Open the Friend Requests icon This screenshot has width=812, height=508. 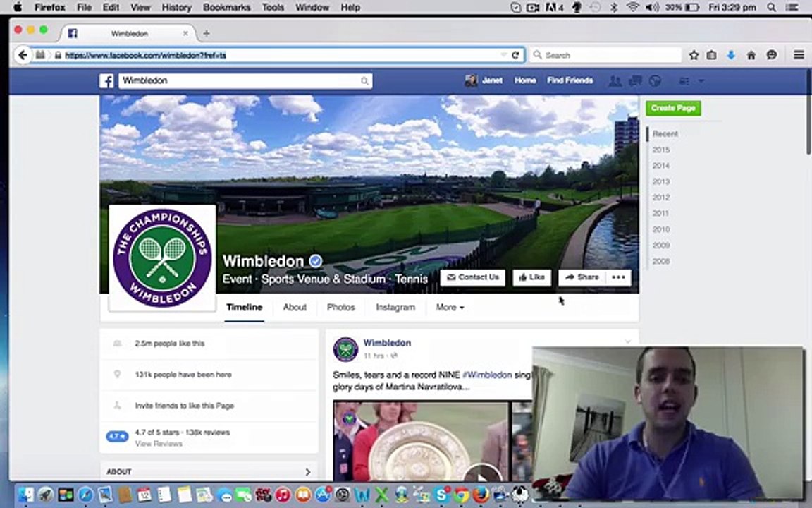(615, 81)
